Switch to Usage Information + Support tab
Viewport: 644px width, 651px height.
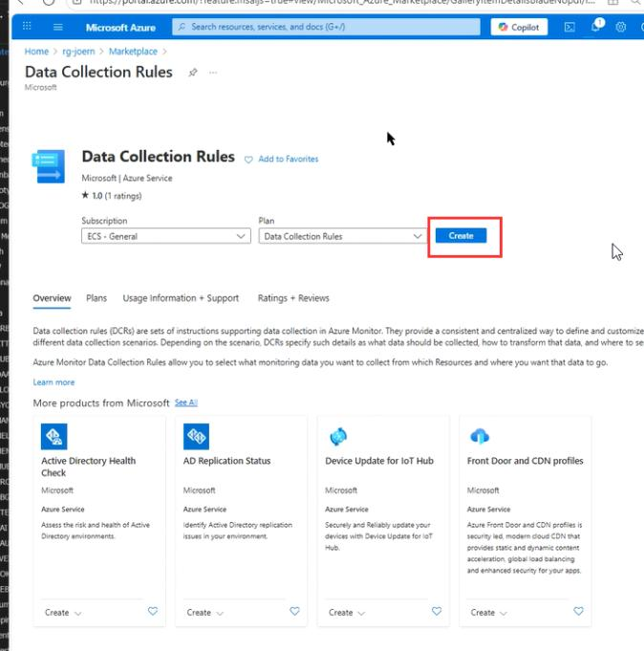[x=181, y=298]
